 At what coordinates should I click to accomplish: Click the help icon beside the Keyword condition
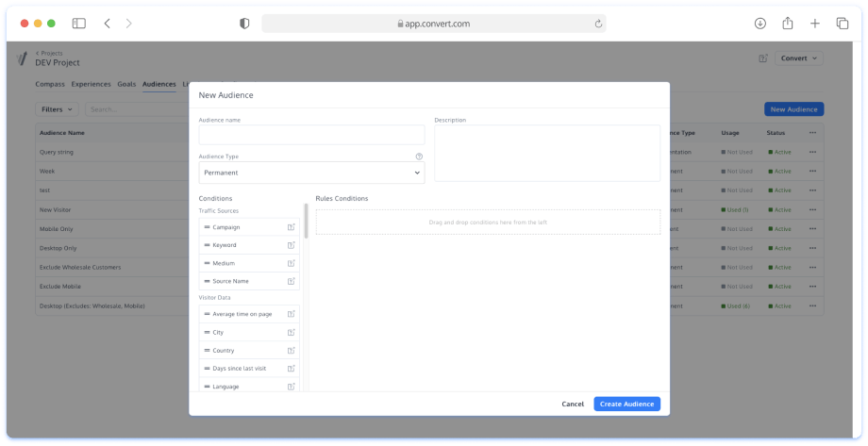tap(292, 245)
